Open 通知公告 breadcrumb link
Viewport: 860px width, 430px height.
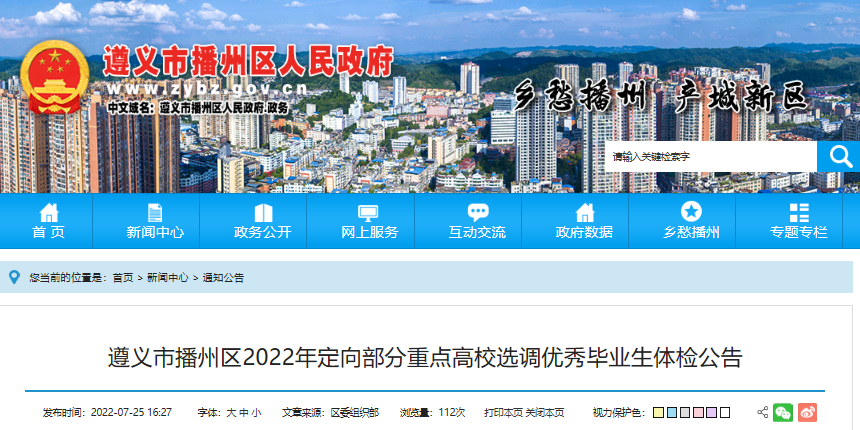(x=223, y=278)
